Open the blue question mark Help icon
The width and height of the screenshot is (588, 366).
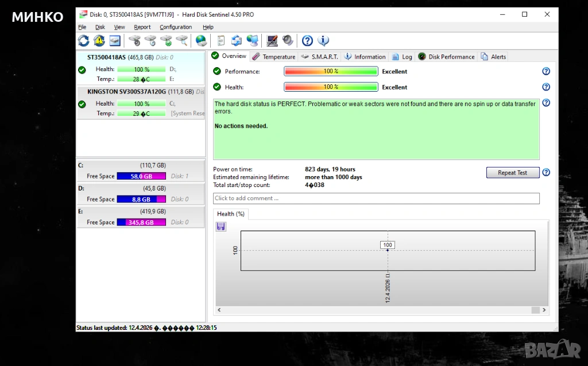coord(307,41)
